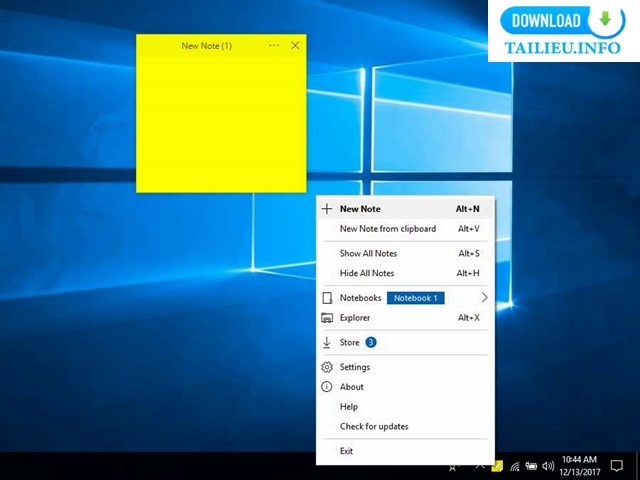Click the Notebook 1 blue badge
The height and width of the screenshot is (480, 640).
tap(416, 298)
